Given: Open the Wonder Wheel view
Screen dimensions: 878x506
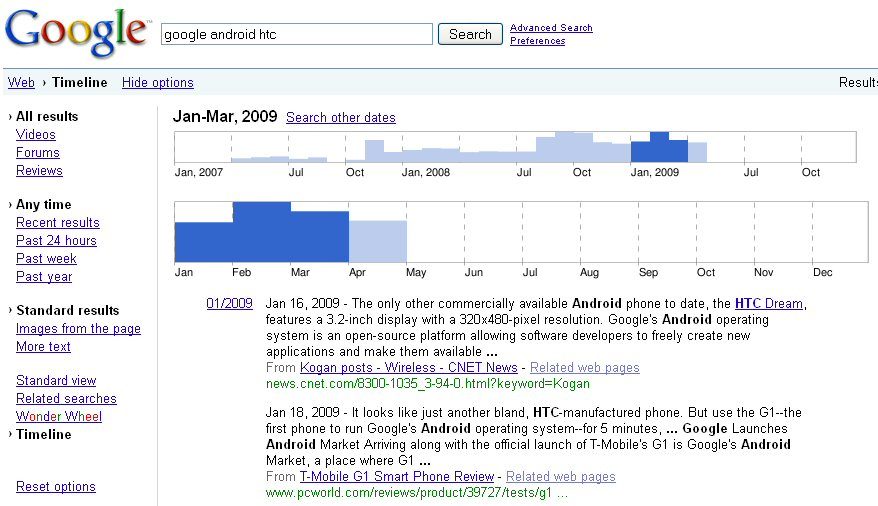Looking at the screenshot, I should (x=59, y=417).
